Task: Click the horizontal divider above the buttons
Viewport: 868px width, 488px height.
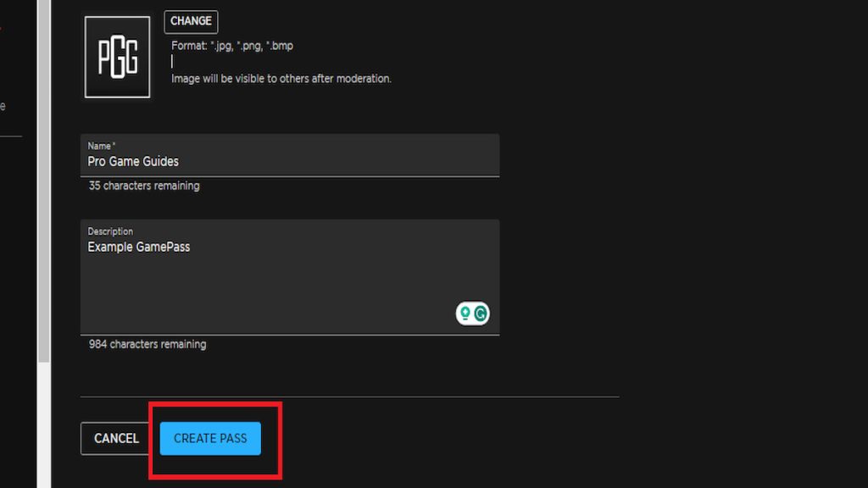Action: click(350, 396)
